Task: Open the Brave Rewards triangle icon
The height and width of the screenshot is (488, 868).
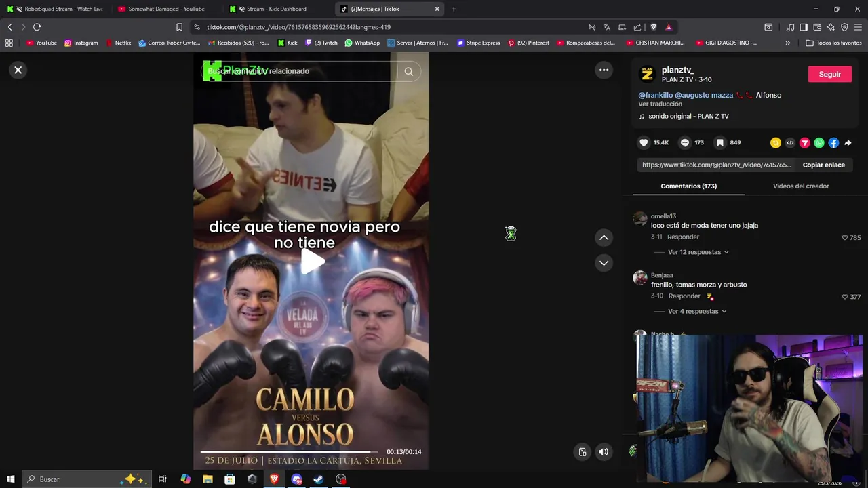Action: [x=669, y=27]
